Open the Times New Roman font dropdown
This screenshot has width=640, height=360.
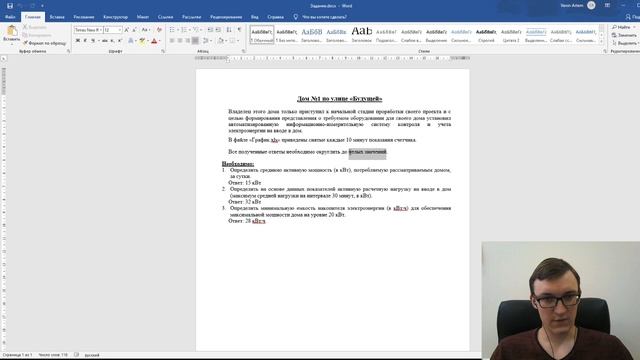[x=100, y=30]
